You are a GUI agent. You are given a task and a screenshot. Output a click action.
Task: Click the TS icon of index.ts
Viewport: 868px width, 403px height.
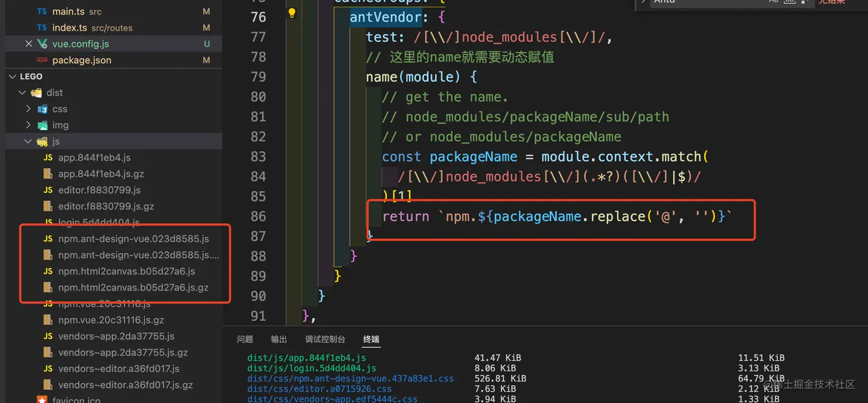tap(42, 28)
